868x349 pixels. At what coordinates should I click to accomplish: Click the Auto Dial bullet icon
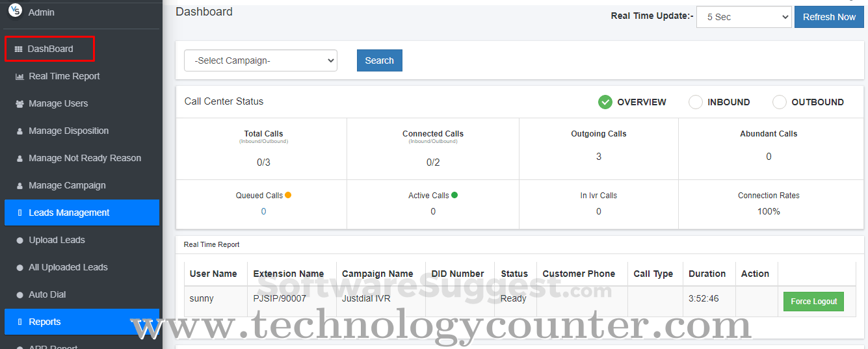coord(20,294)
